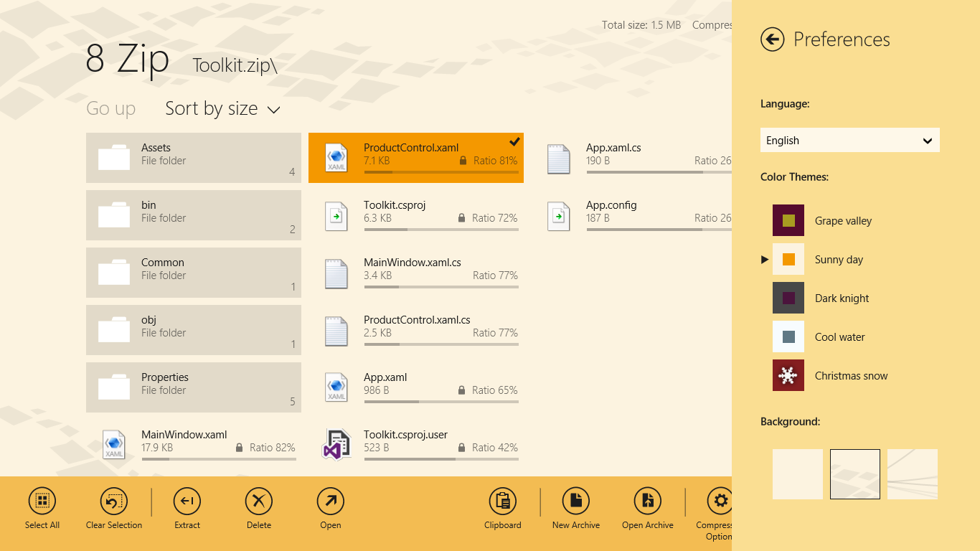The image size is (980, 551).
Task: Choose the lines background thumbnail
Action: [913, 474]
